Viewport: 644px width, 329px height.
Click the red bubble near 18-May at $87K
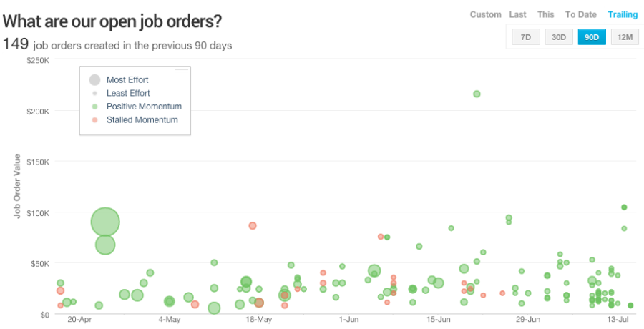coord(253,225)
